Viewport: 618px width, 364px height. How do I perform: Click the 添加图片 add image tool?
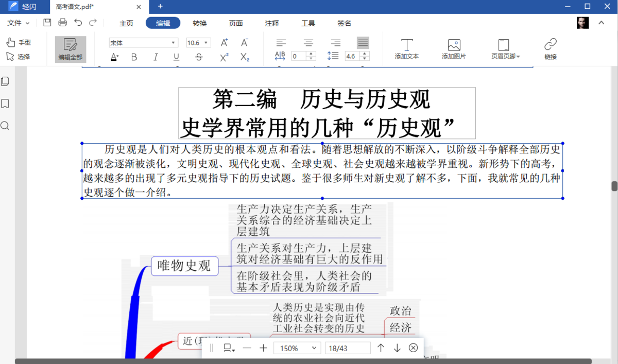(453, 48)
